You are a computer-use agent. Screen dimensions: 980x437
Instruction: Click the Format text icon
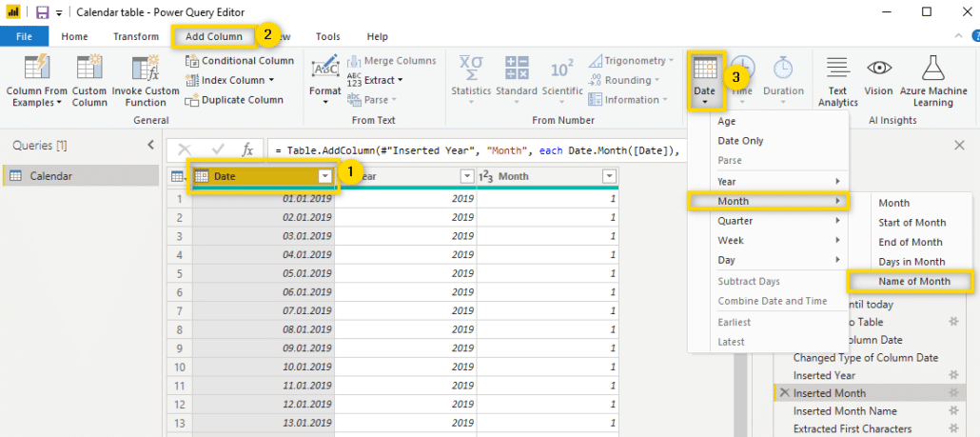coord(324,70)
